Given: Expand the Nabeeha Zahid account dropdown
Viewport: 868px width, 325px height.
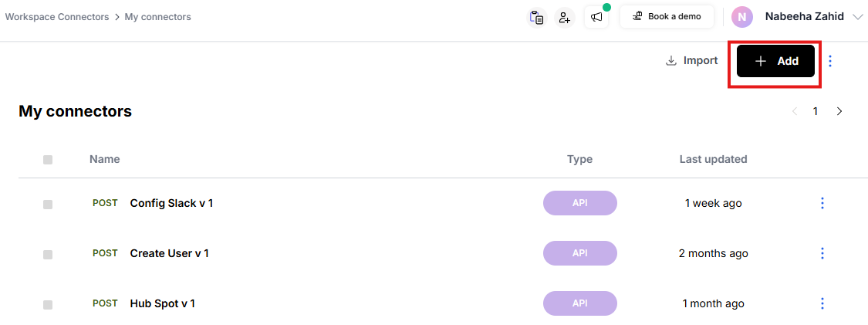Looking at the screenshot, I should pyautogui.click(x=857, y=17).
